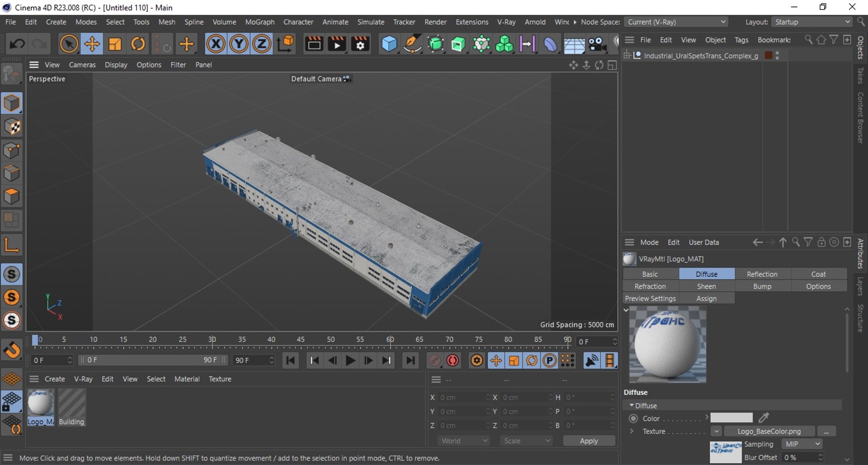Switch to Points mode
The image size is (868, 465).
point(12,151)
